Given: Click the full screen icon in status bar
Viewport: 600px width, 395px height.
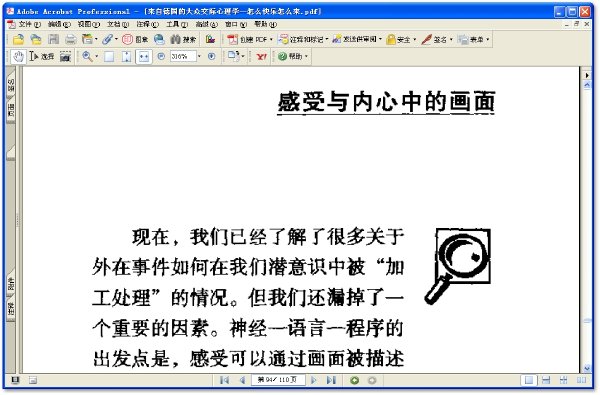Looking at the screenshot, I should (x=15, y=380).
